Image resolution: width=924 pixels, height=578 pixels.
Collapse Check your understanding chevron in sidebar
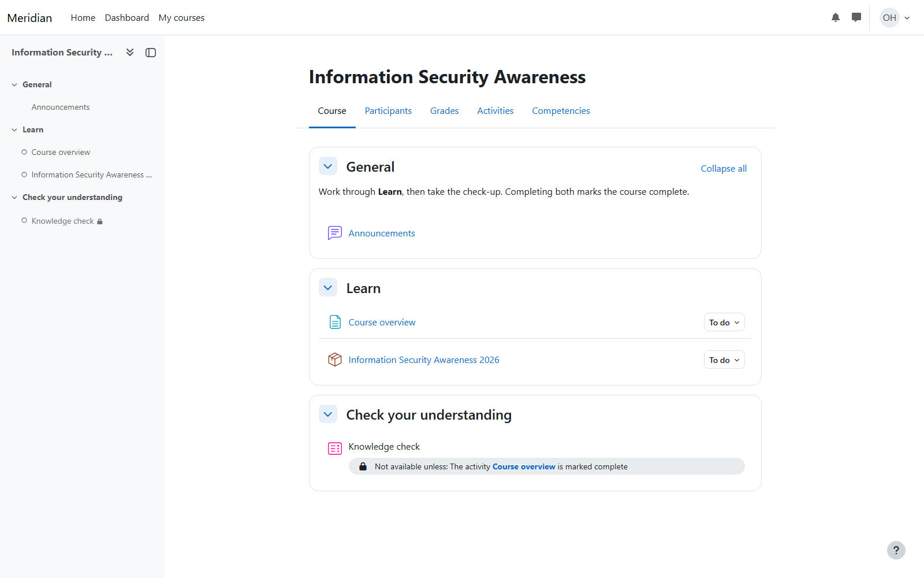(14, 198)
